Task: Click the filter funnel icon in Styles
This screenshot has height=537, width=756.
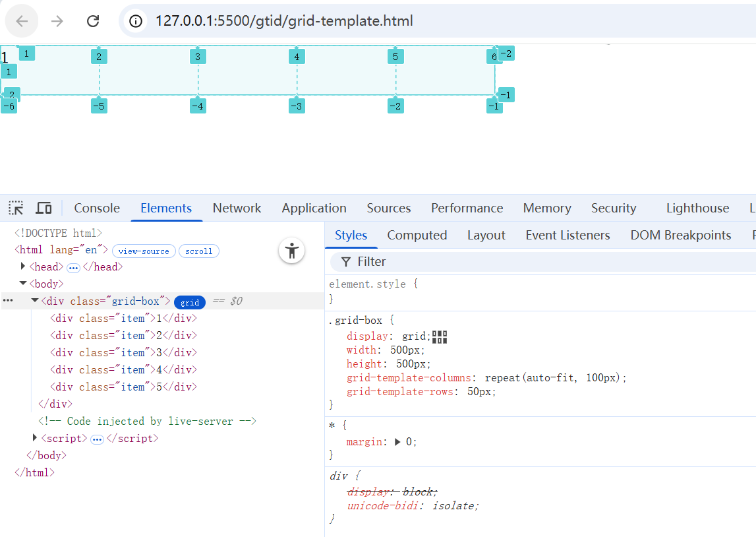Action: [x=345, y=262]
